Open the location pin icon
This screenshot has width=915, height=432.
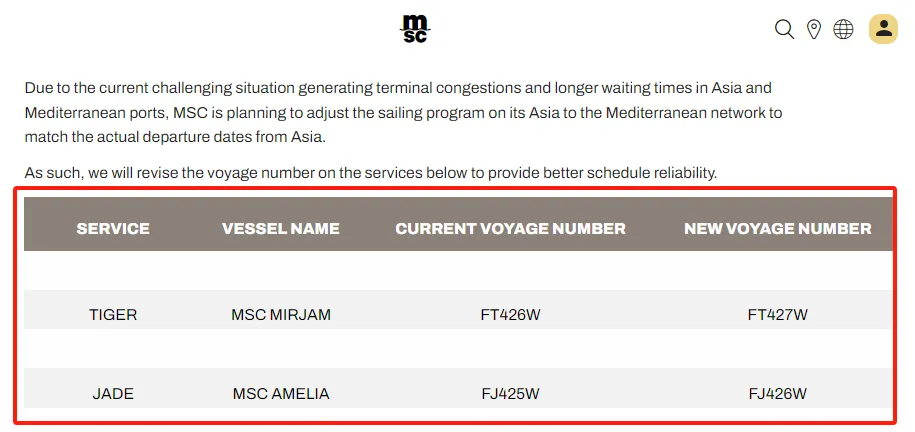click(x=813, y=29)
